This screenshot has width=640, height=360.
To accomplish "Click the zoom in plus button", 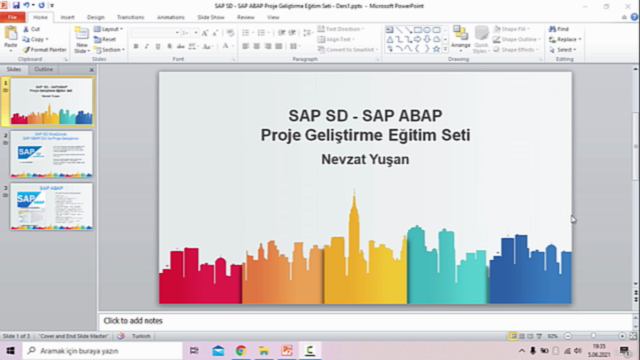I will [x=622, y=336].
